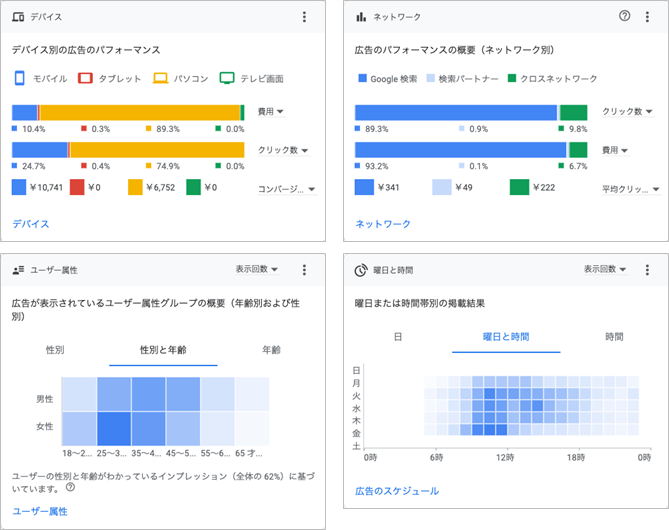Click the green swatch beside ¥222
The height and width of the screenshot is (530, 669).
519,187
